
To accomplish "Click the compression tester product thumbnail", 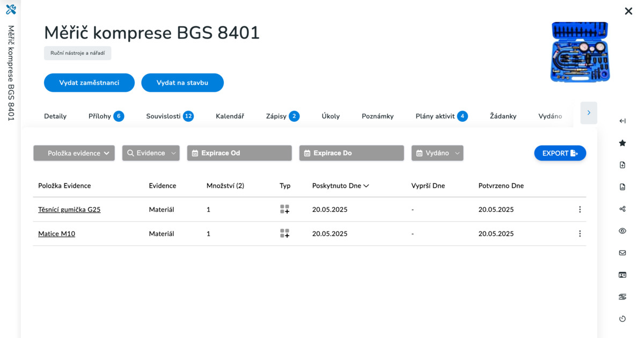I will (580, 52).
